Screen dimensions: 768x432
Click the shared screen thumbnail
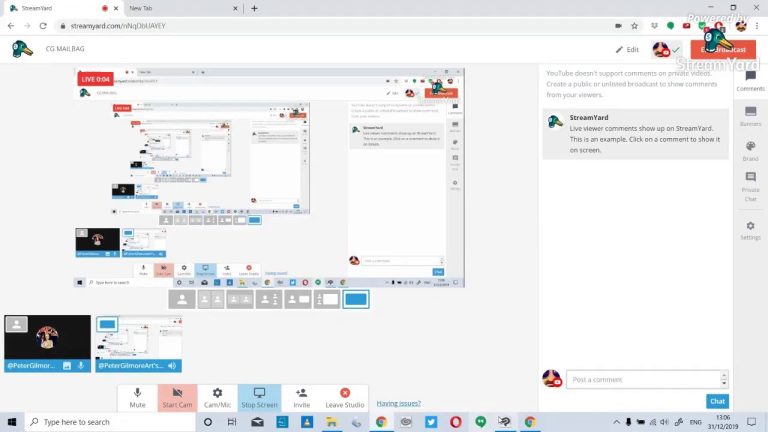click(139, 344)
